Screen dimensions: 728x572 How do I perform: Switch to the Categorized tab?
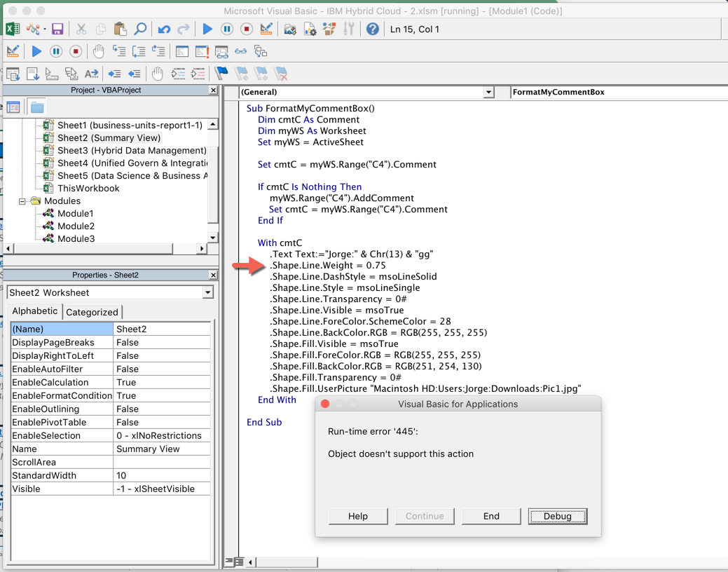coord(92,312)
